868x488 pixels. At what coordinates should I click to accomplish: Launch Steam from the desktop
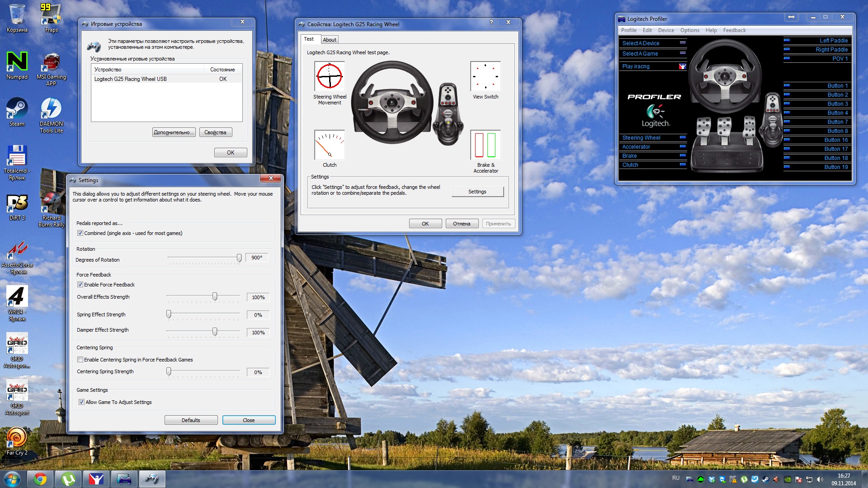[17, 112]
